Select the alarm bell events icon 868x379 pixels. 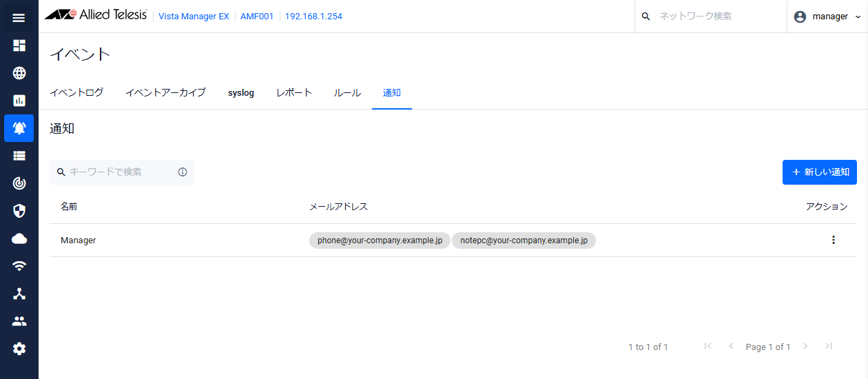click(19, 128)
